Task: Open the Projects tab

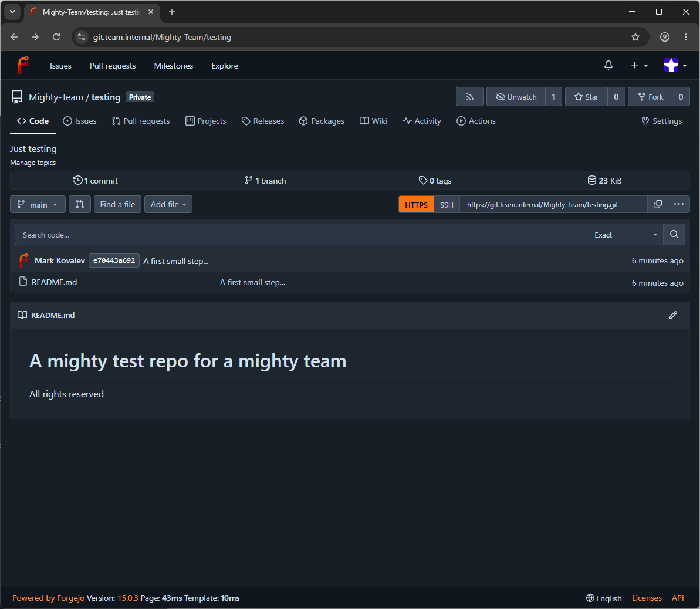Action: click(x=206, y=121)
